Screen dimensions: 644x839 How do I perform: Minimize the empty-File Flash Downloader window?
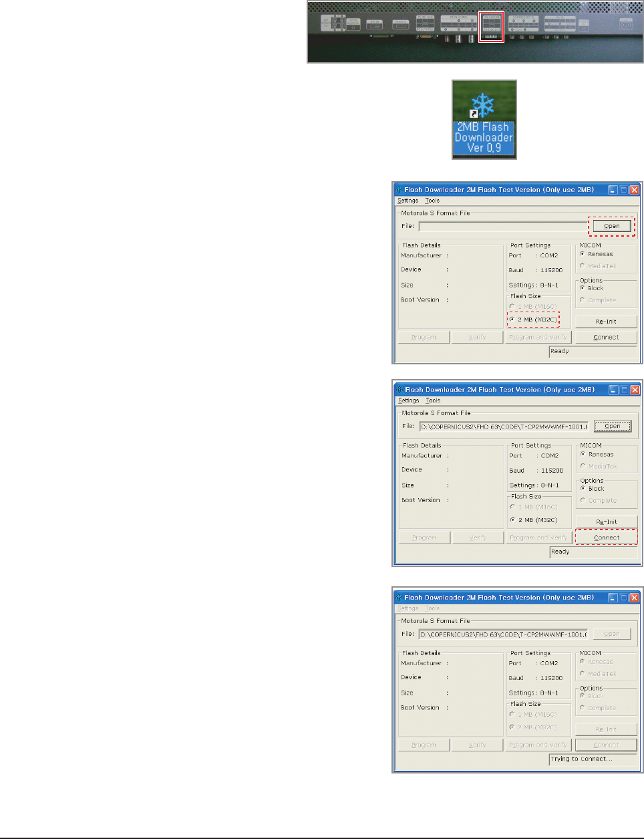coord(613,190)
